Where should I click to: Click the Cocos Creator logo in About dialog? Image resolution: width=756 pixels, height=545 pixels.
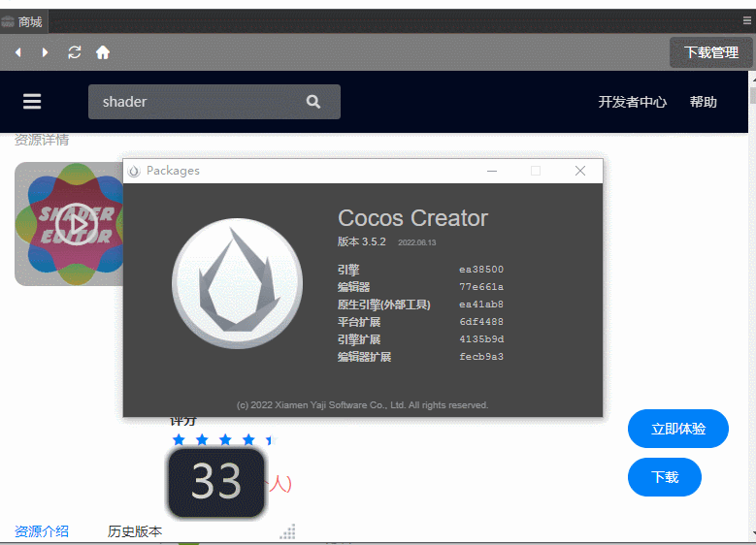coord(237,283)
